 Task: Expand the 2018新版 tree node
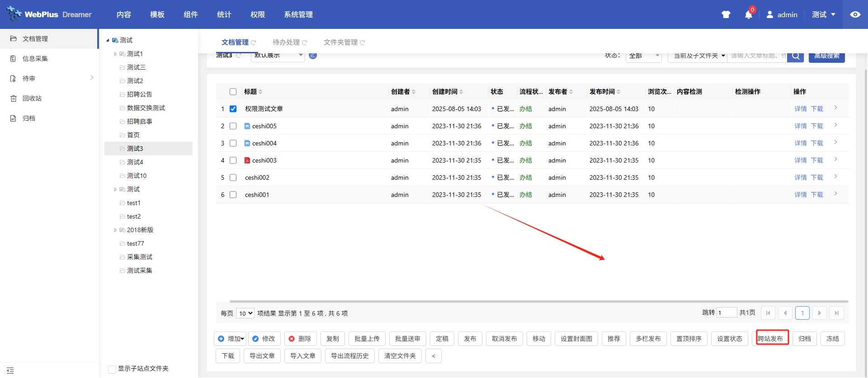click(115, 230)
